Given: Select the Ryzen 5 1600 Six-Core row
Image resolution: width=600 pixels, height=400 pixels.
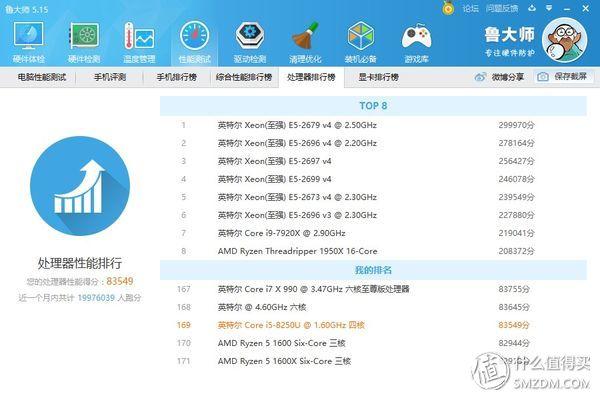Looking at the screenshot, I should coord(373,343).
